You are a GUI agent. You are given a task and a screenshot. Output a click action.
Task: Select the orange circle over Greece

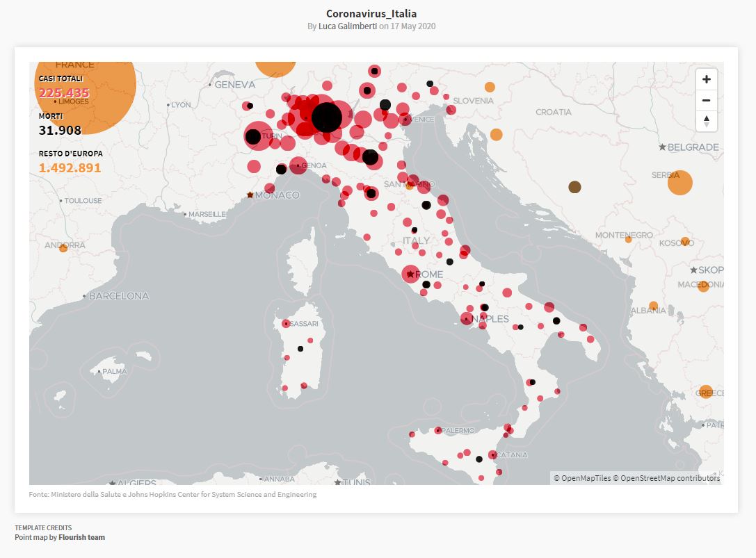tap(706, 391)
